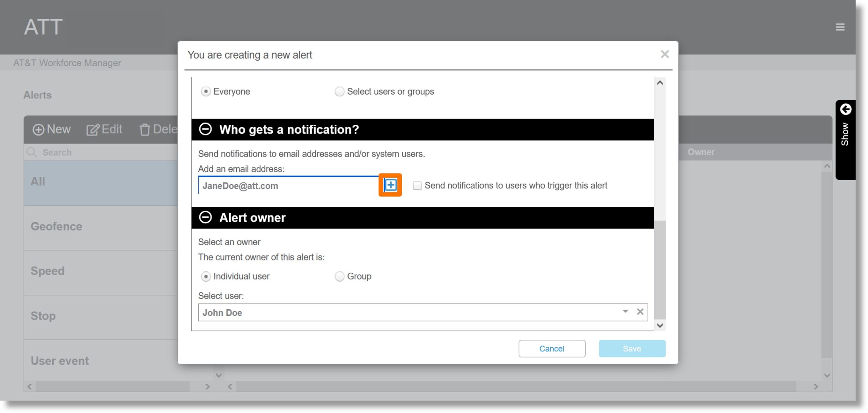Click the Delete alert toolbar button
Screen dimensions: 868x413
point(158,129)
